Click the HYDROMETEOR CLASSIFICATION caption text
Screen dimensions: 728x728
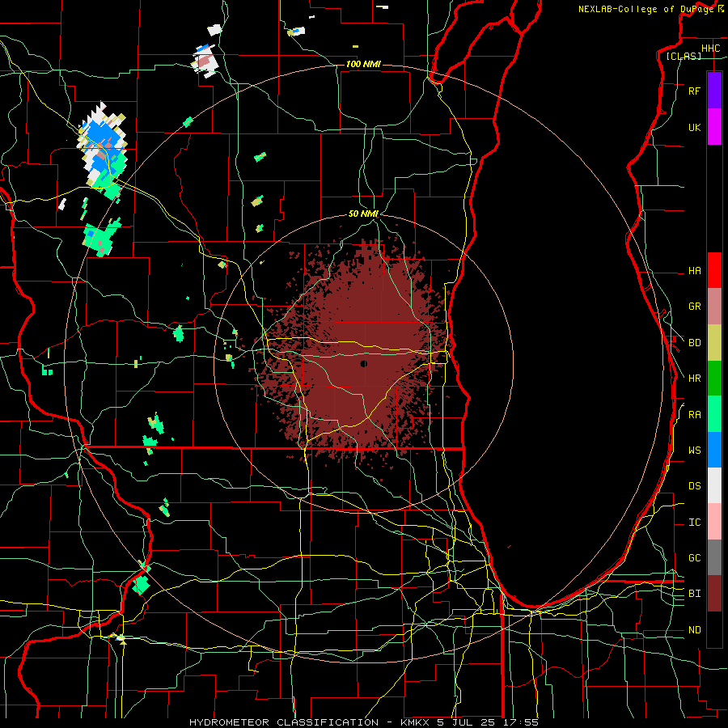[x=284, y=722]
